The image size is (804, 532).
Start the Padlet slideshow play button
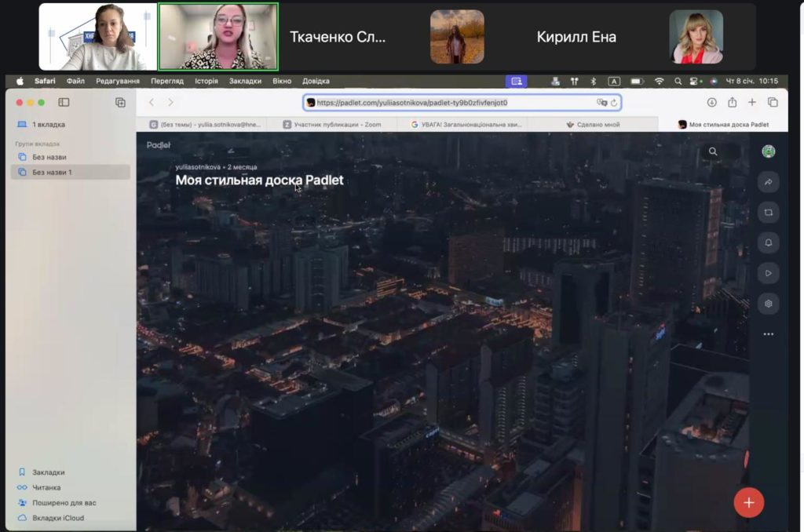[768, 273]
